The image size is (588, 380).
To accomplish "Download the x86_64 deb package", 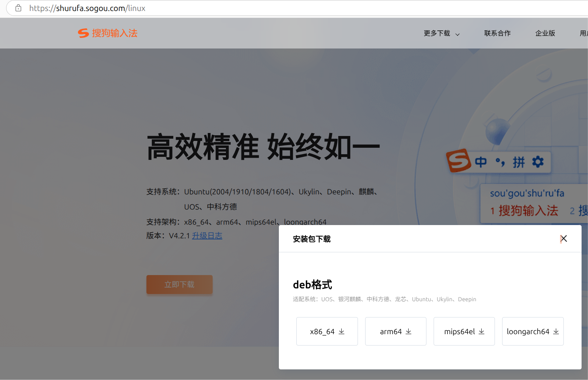I will (x=327, y=332).
